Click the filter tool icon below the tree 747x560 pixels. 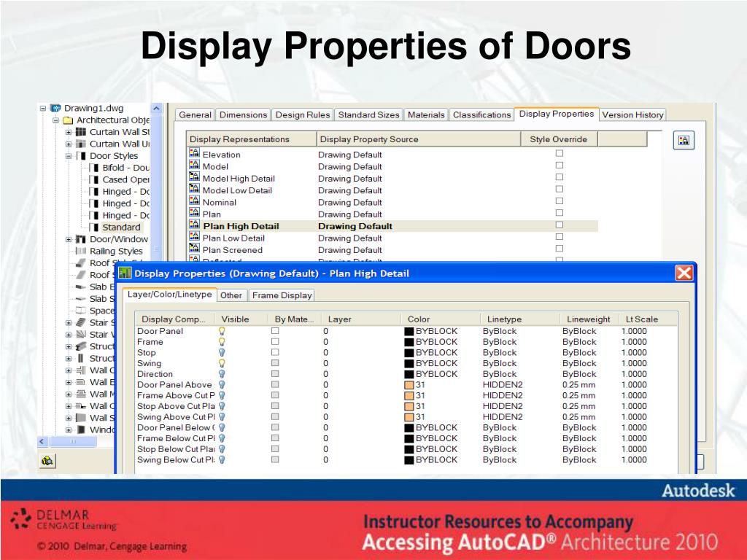pos(47,461)
